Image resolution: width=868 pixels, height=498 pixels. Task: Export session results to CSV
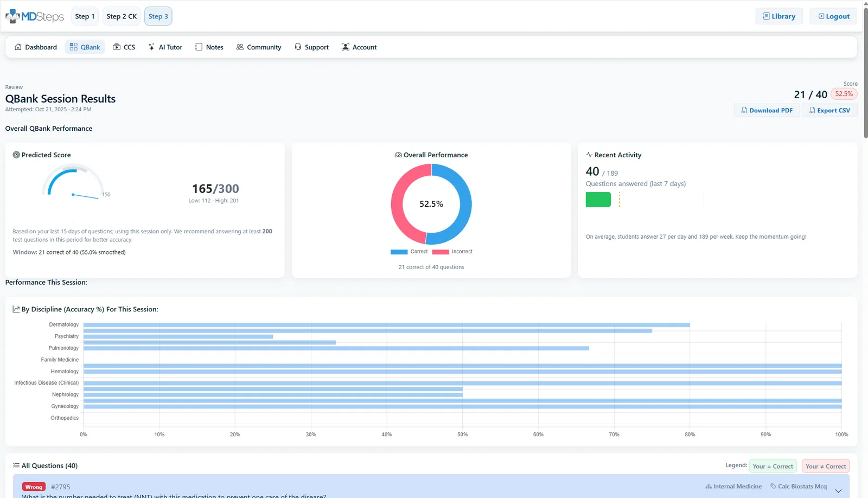tap(829, 110)
